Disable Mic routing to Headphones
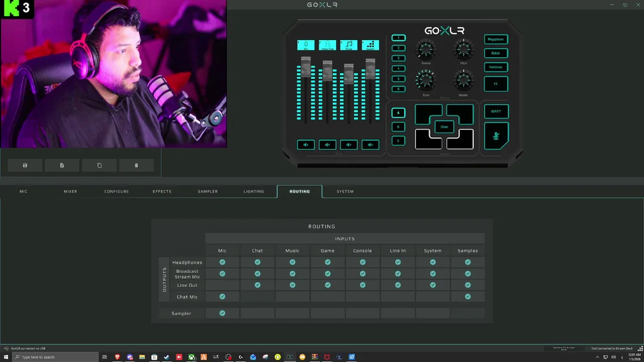 (222, 262)
